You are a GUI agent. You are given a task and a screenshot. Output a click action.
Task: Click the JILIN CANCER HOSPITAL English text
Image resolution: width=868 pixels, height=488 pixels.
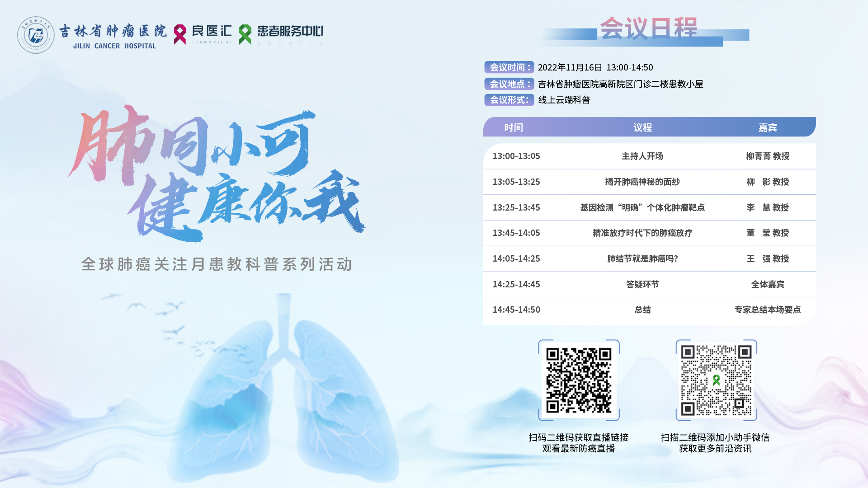[114, 46]
